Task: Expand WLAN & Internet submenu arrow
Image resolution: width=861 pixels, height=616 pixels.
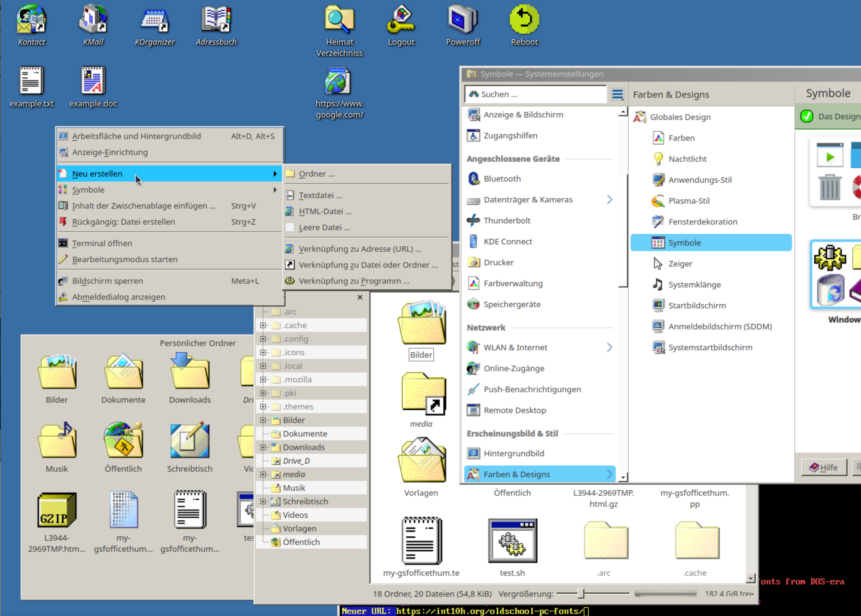Action: (610, 347)
